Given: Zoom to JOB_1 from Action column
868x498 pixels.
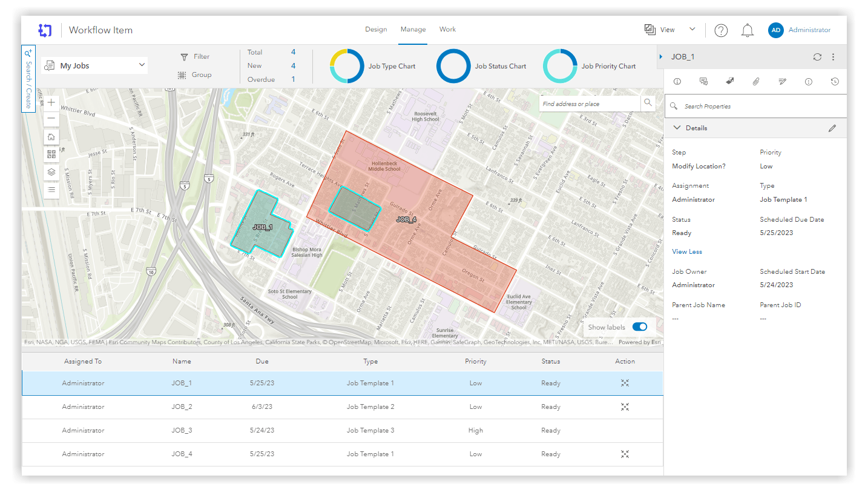Looking at the screenshot, I should (625, 383).
